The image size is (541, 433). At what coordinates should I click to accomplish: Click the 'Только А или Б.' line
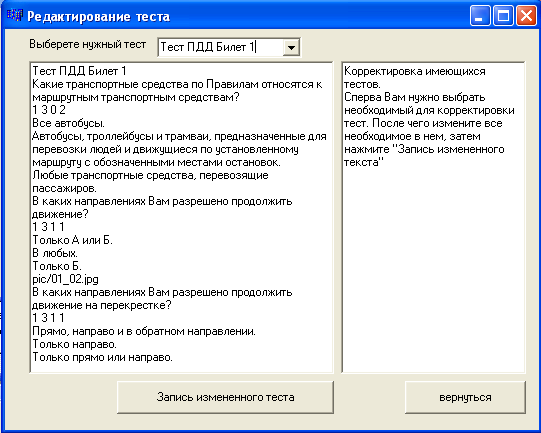[72, 240]
